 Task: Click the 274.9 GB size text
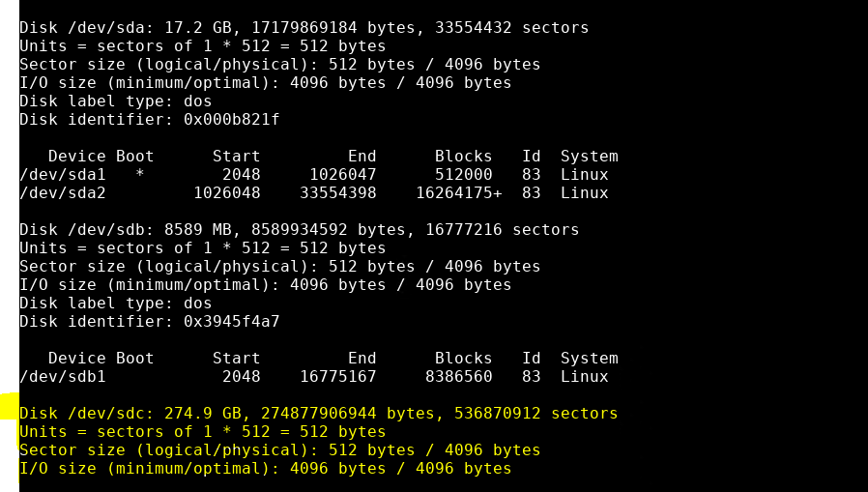coord(203,414)
